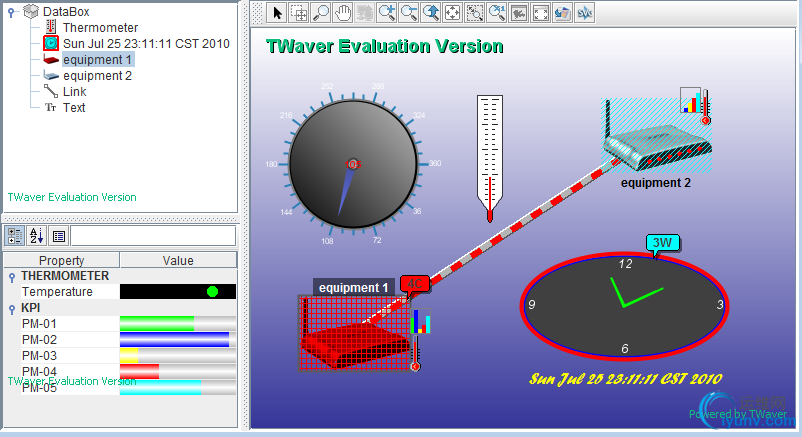Click the Value column header
Screen dimensions: 802x437
click(x=178, y=260)
